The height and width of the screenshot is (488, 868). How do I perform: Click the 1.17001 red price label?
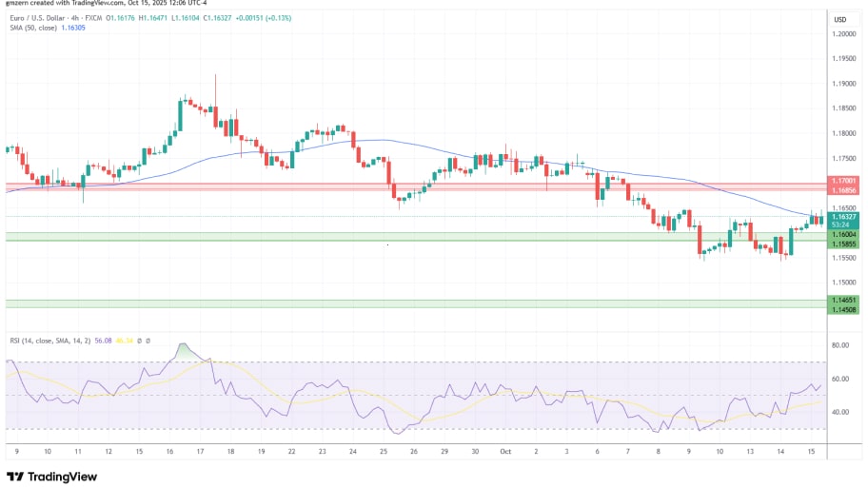click(842, 181)
